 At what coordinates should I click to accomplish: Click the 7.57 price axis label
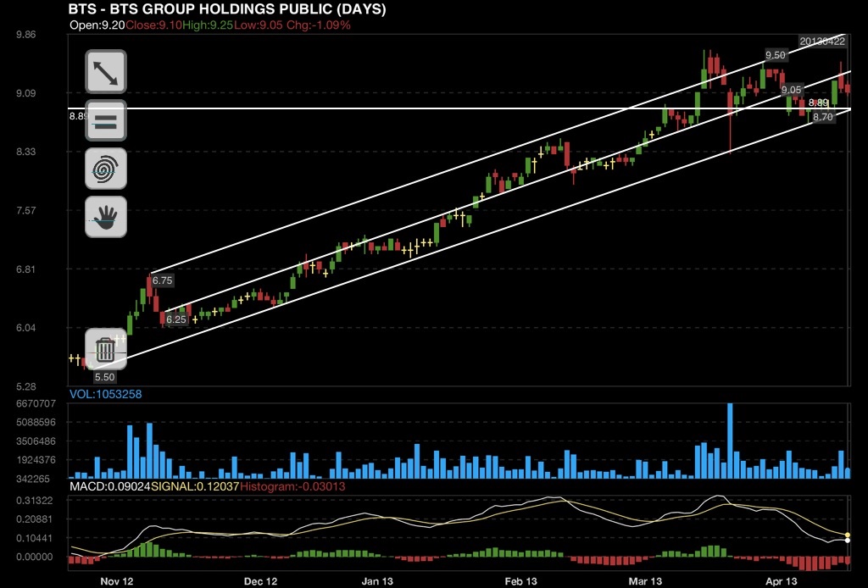point(26,210)
